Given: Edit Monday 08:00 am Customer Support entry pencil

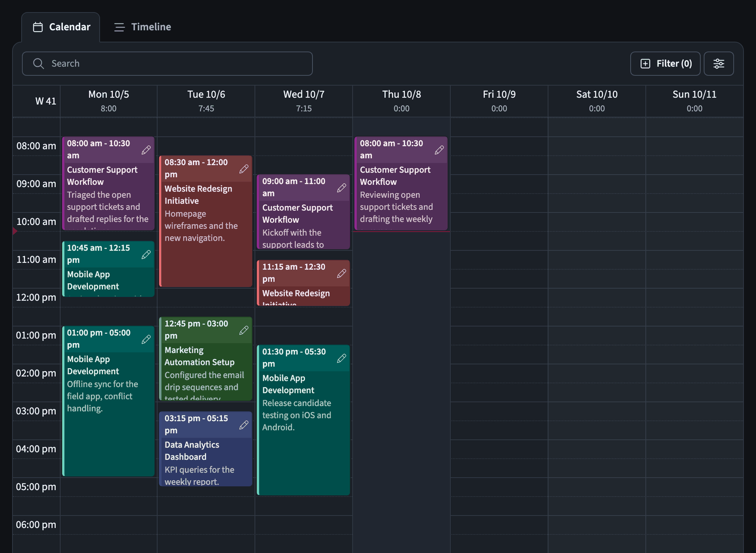Looking at the screenshot, I should (x=146, y=150).
